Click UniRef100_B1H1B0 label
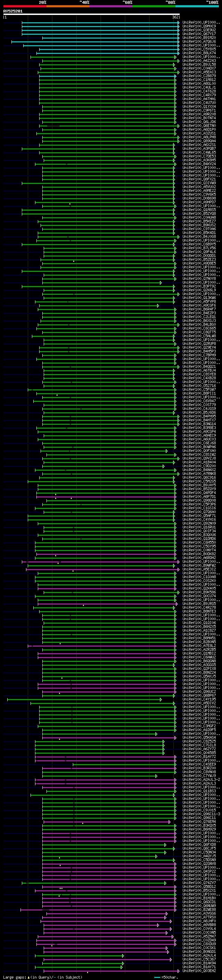222x980 pixels. point(199,898)
